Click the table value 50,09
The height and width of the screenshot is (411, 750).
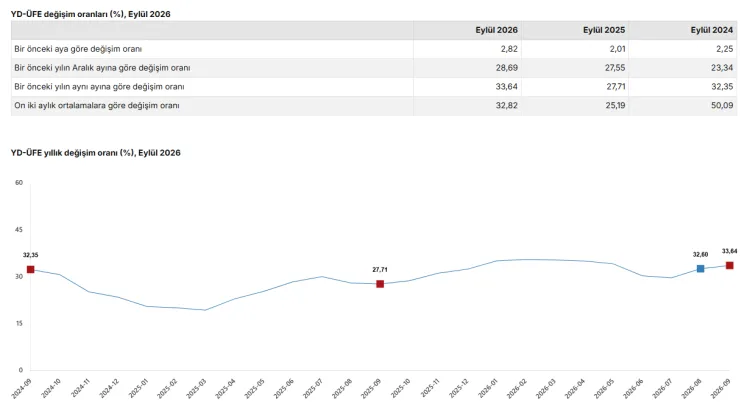pyautogui.click(x=722, y=106)
